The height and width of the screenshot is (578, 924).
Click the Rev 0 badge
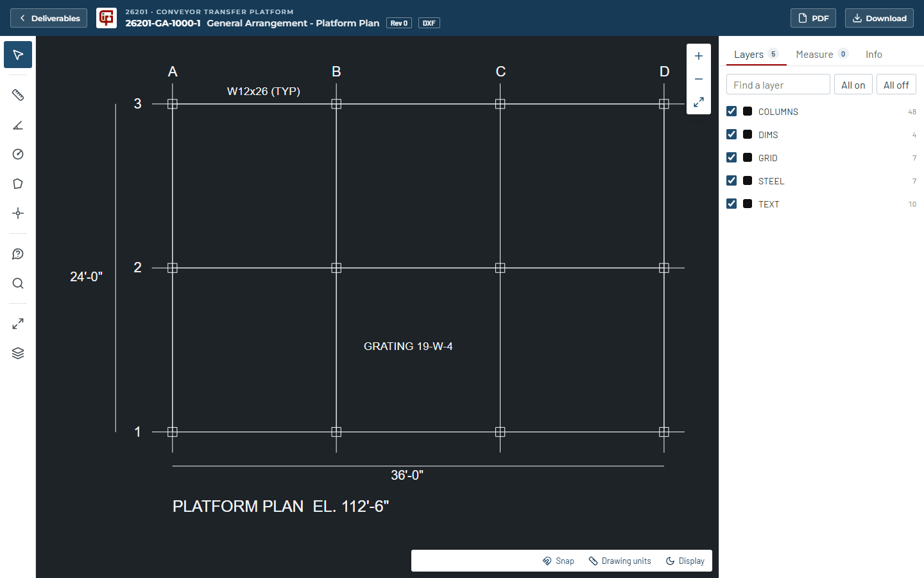coord(399,23)
